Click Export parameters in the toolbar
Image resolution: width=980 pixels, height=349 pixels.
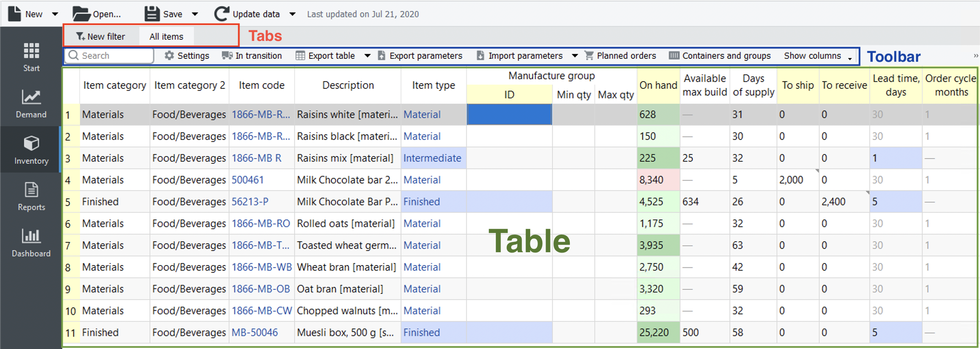[420, 56]
